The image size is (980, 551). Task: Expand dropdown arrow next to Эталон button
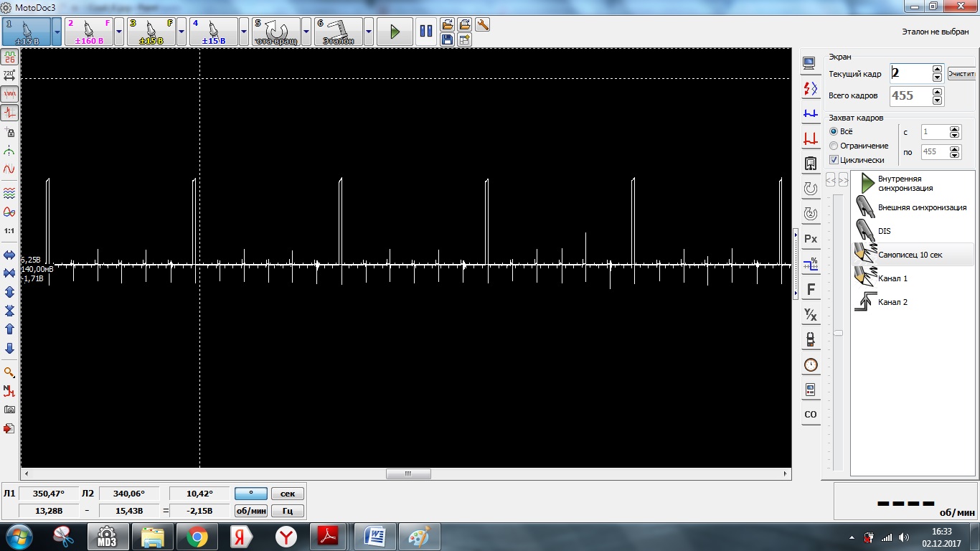[x=368, y=32]
